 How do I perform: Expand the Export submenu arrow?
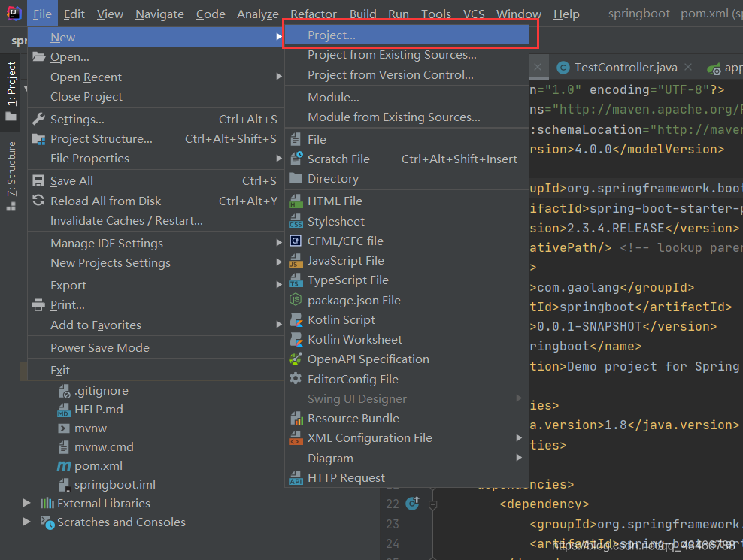coord(279,285)
